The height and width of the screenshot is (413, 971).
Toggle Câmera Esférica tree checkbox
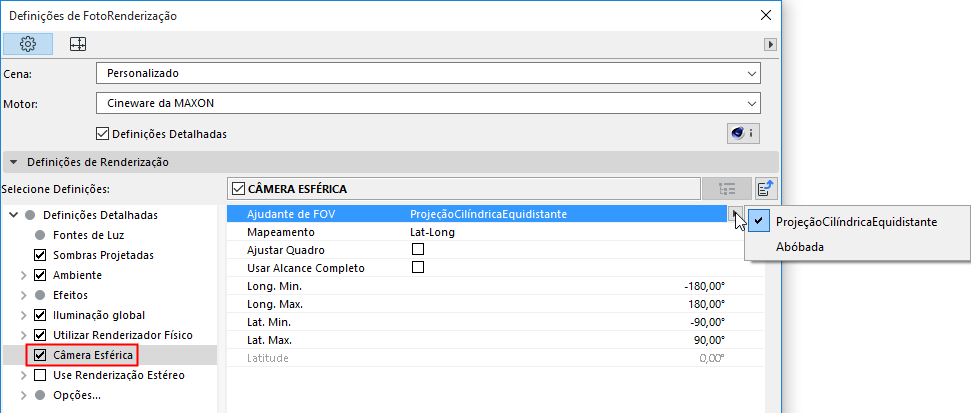pyautogui.click(x=40, y=355)
